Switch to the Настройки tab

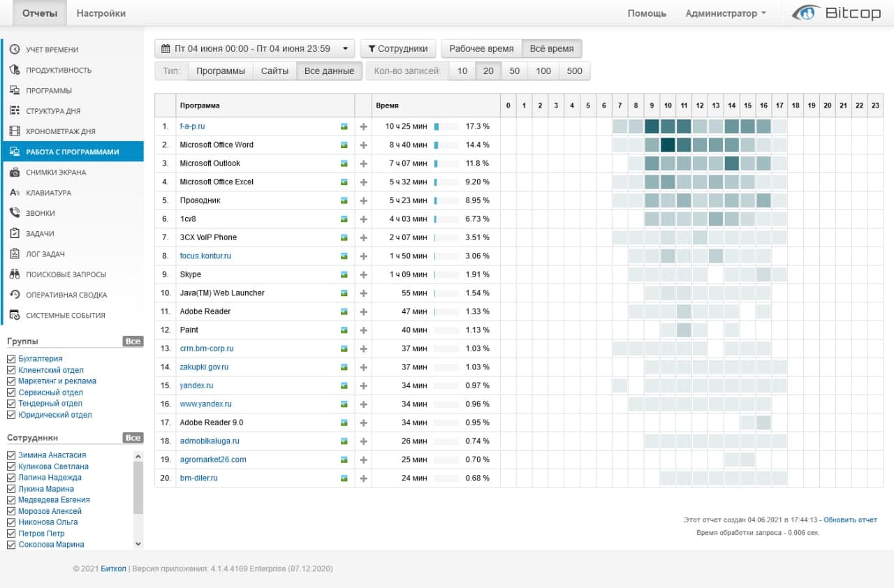coord(101,13)
